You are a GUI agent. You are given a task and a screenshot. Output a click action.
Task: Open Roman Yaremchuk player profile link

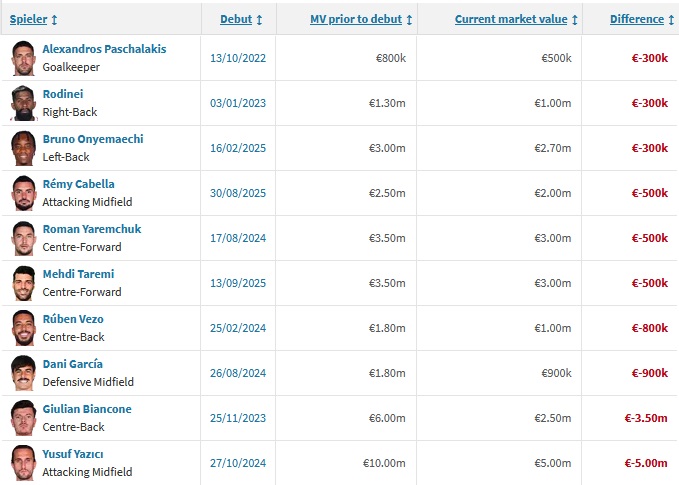pos(92,229)
